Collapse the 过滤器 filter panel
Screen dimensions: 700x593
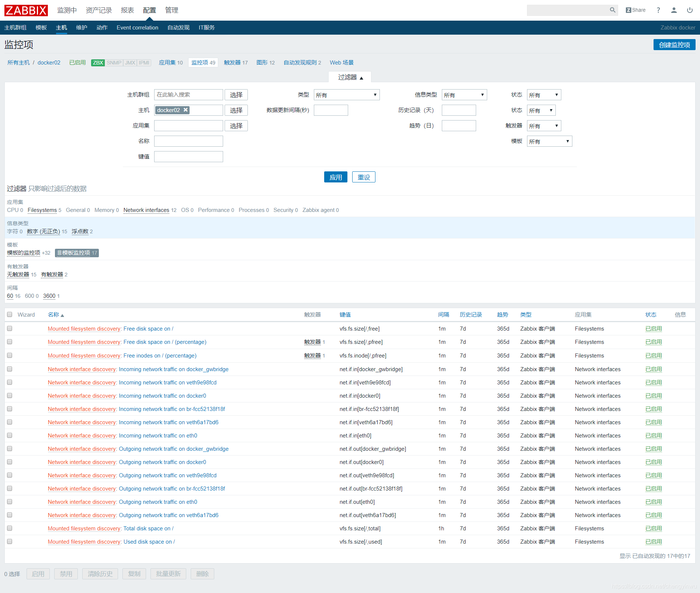(x=350, y=77)
